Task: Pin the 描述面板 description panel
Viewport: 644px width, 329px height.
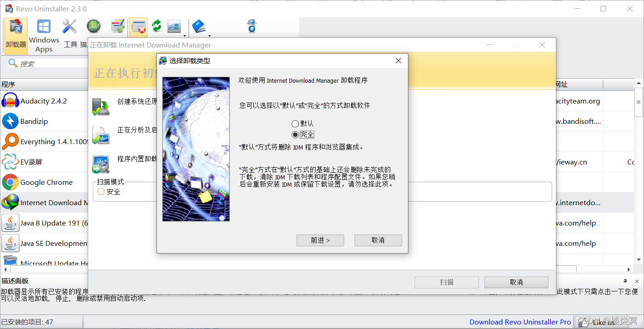Action: 625,281
